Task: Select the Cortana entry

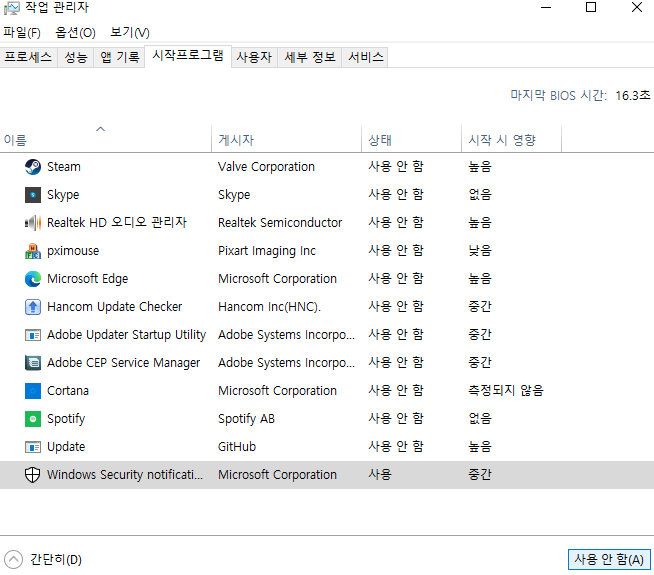Action: click(x=68, y=391)
